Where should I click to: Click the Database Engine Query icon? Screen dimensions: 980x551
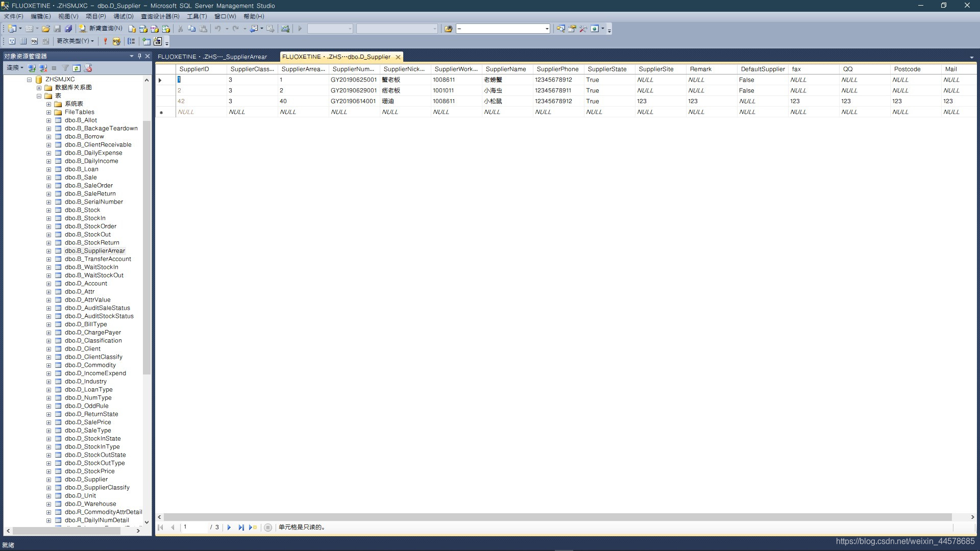(132, 29)
